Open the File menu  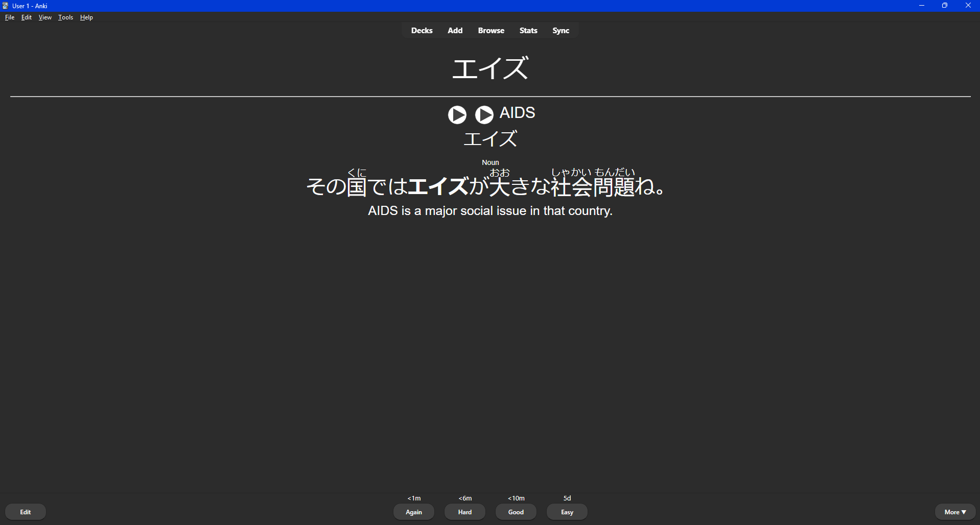click(x=10, y=17)
